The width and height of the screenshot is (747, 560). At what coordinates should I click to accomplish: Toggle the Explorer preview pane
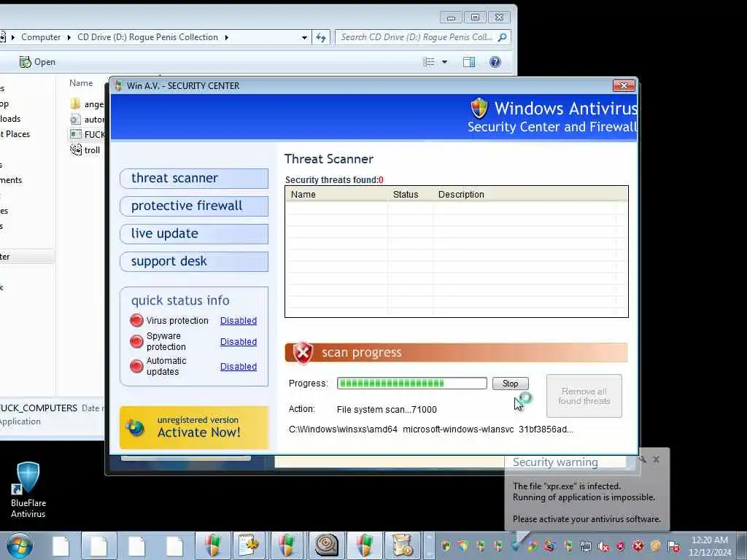point(469,62)
